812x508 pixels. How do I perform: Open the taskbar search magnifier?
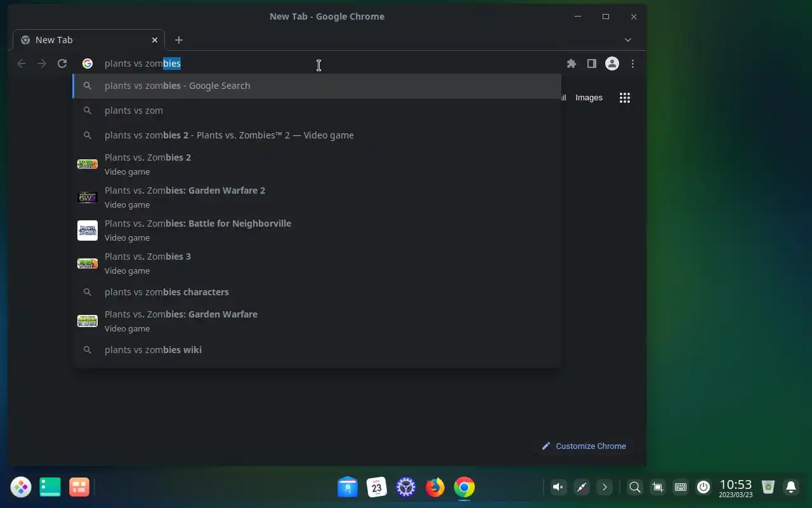tap(634, 487)
